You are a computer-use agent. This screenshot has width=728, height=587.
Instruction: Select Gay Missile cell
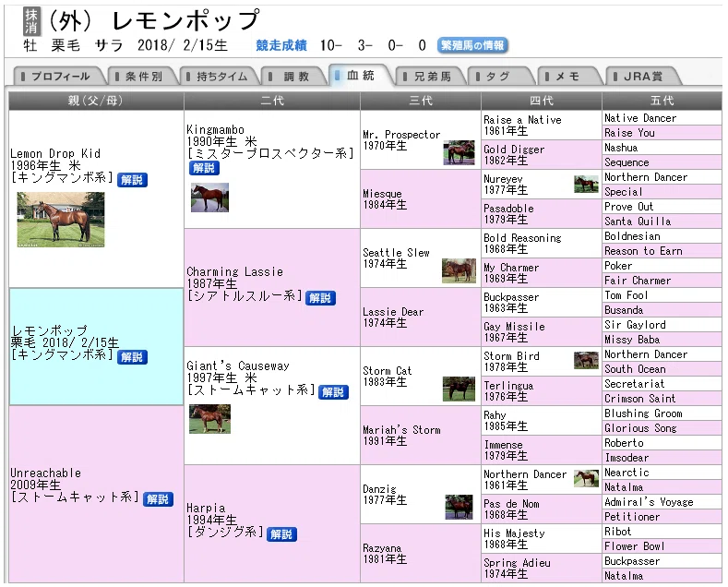click(x=542, y=331)
